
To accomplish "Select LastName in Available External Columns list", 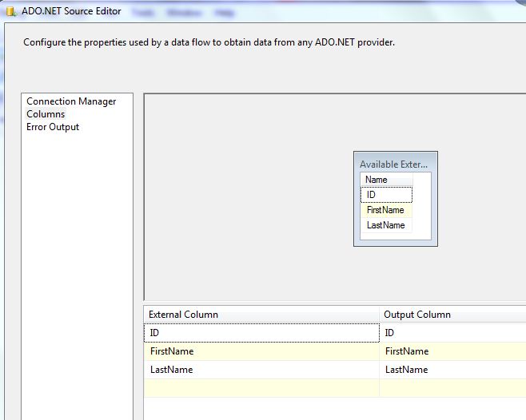I will pyautogui.click(x=386, y=225).
